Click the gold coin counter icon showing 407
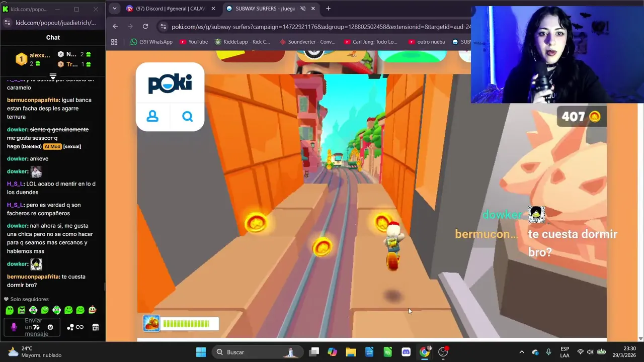The width and height of the screenshot is (644, 362). [595, 117]
